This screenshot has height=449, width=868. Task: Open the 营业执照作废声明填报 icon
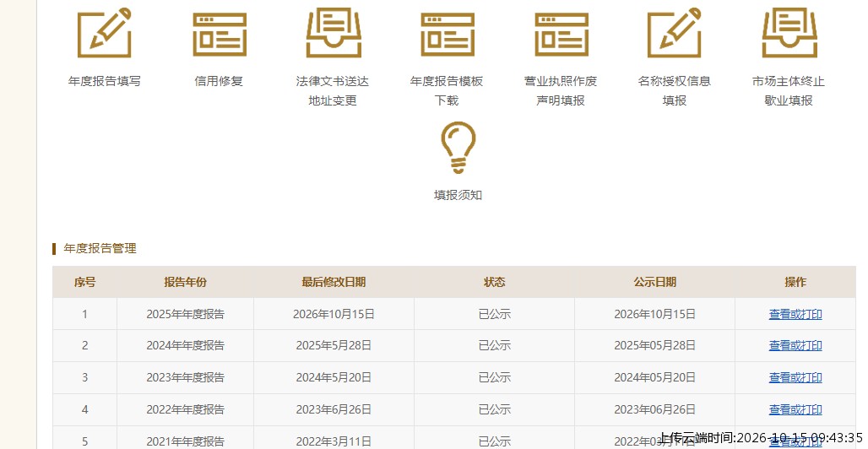pos(561,35)
